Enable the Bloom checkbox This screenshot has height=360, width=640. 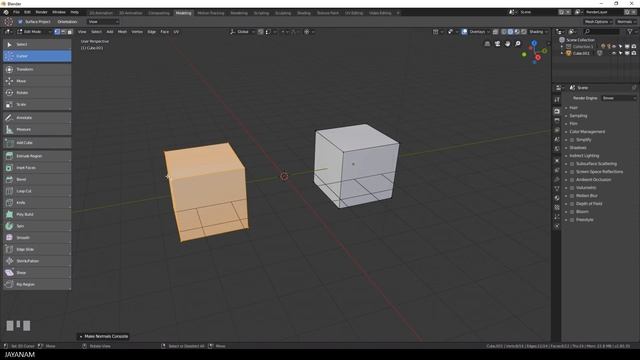click(x=572, y=212)
